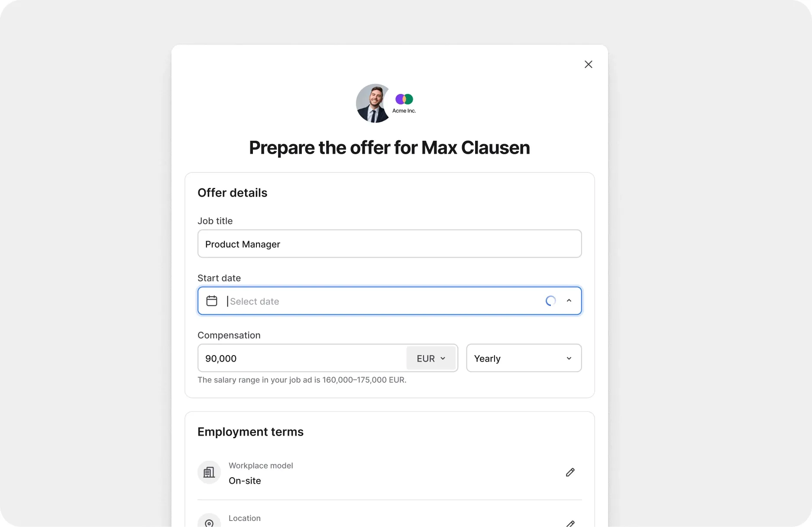Click the loading spinner in Start date field

tap(550, 301)
